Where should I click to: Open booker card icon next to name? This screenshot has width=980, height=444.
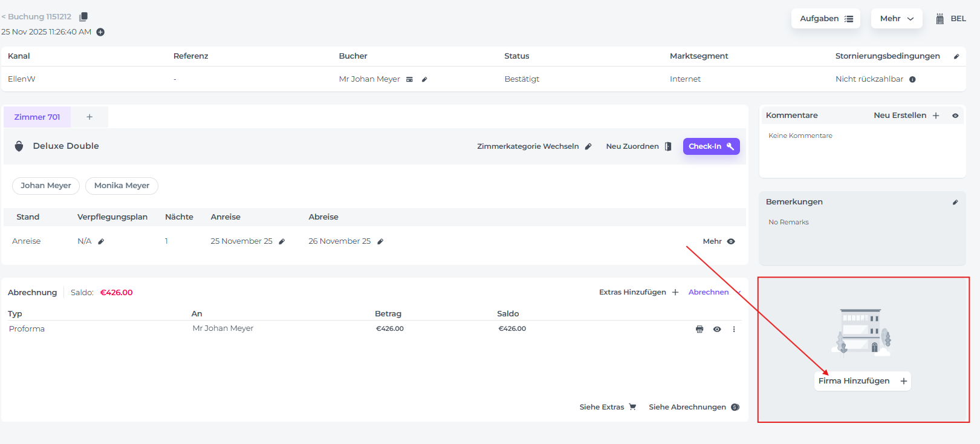click(x=409, y=79)
